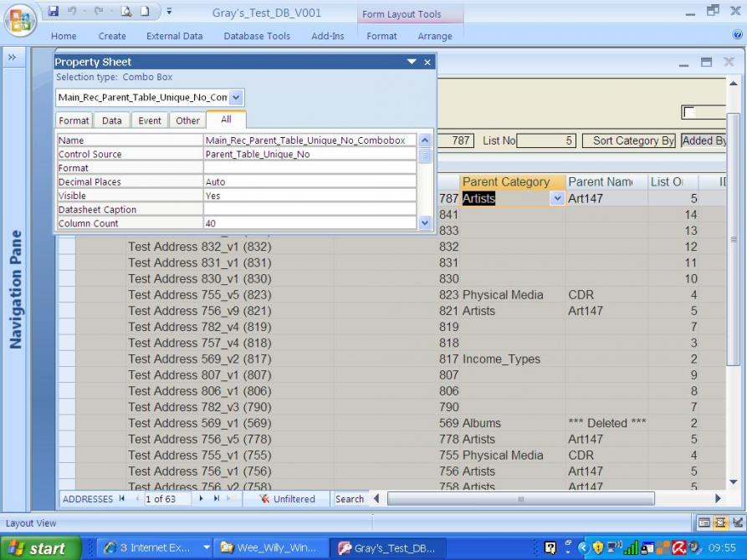Switch to the Data tab in Property Sheet
Image resolution: width=747 pixels, height=560 pixels.
click(x=111, y=120)
